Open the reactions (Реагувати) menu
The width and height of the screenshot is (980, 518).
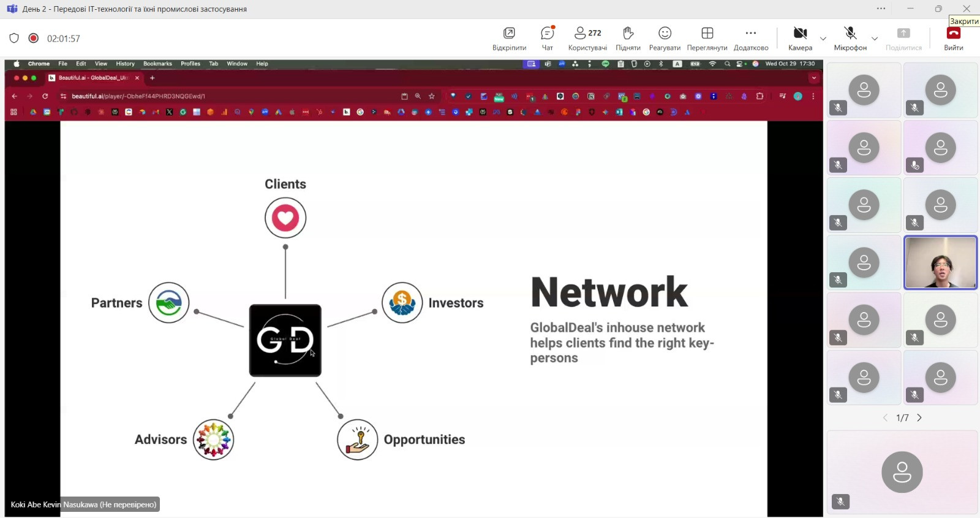click(665, 38)
